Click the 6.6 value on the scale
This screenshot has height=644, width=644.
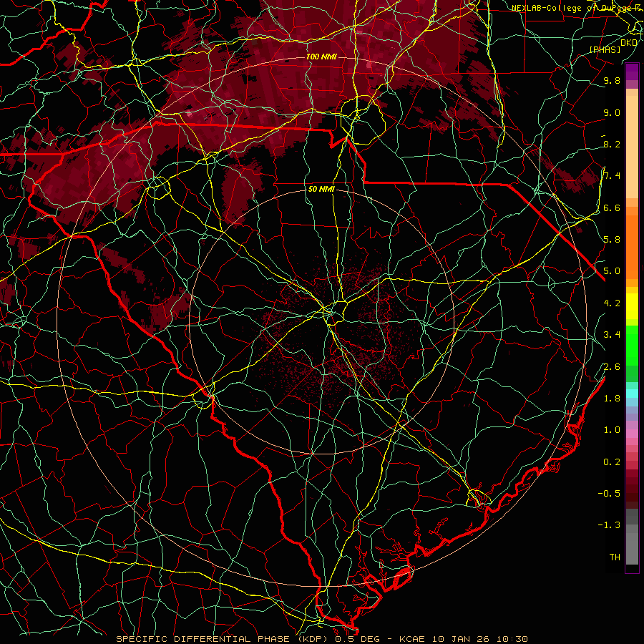click(612, 208)
